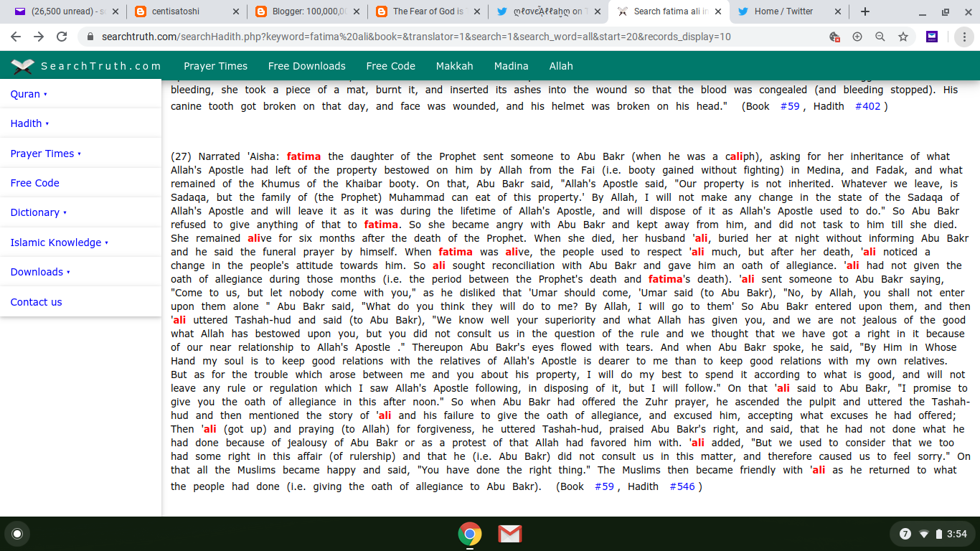Switch to the centisatoshi tab
980x551 pixels.
pyautogui.click(x=187, y=11)
